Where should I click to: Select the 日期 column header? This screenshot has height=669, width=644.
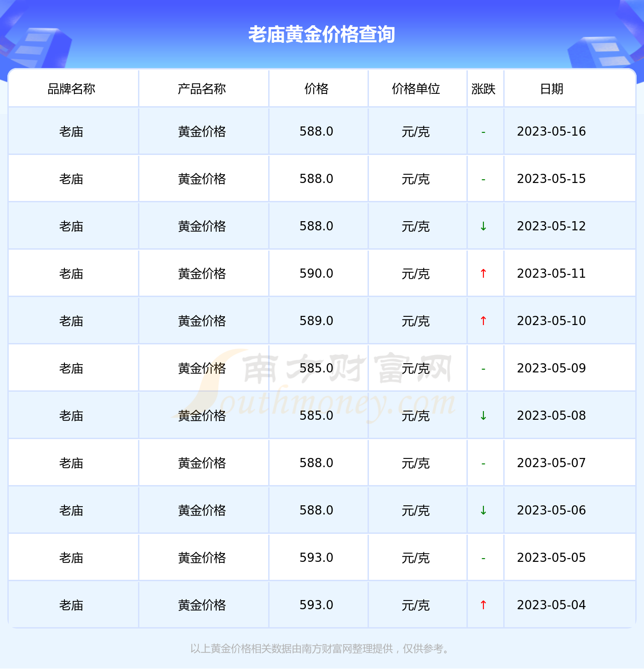coord(552,89)
